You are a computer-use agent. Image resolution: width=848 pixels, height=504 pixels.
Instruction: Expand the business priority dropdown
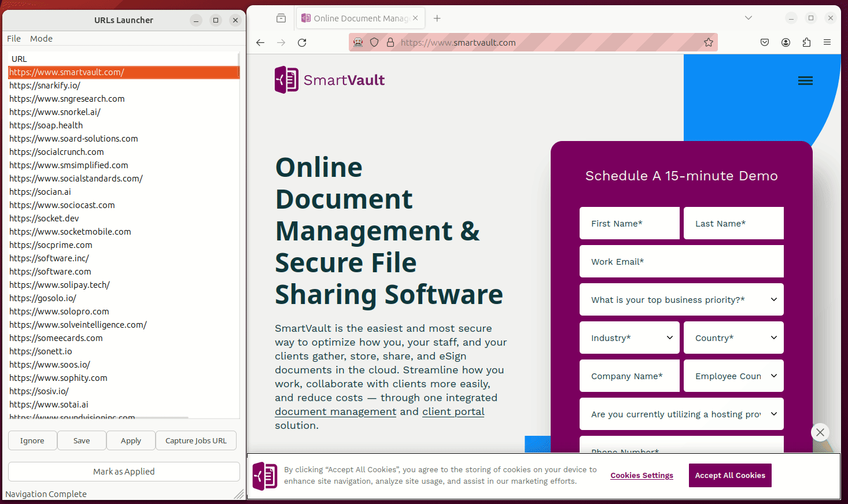tap(681, 299)
